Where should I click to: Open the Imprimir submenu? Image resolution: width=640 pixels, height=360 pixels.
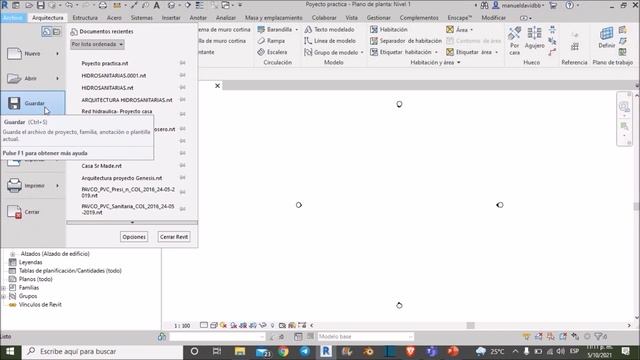[33, 185]
